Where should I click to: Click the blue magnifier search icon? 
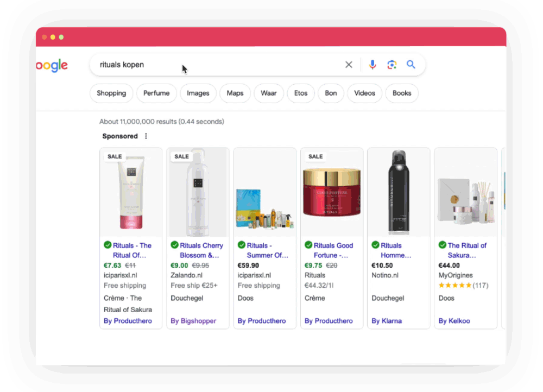point(411,65)
